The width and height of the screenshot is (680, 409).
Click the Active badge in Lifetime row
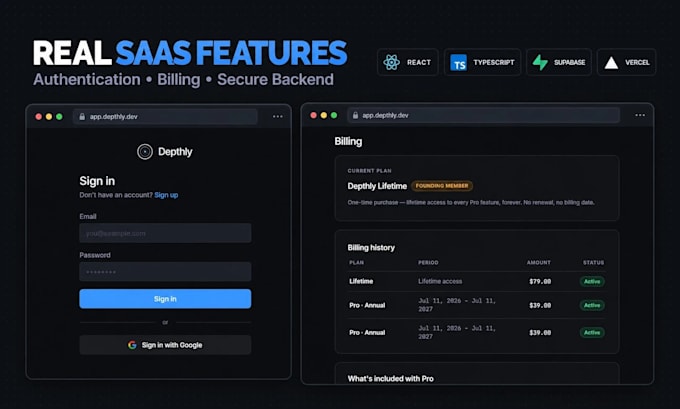click(x=592, y=281)
